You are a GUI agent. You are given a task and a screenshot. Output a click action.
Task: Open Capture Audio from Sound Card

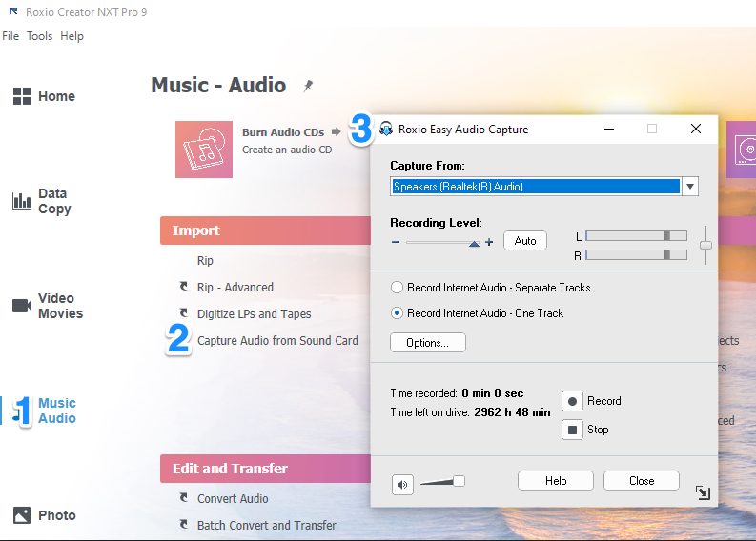[x=277, y=341]
